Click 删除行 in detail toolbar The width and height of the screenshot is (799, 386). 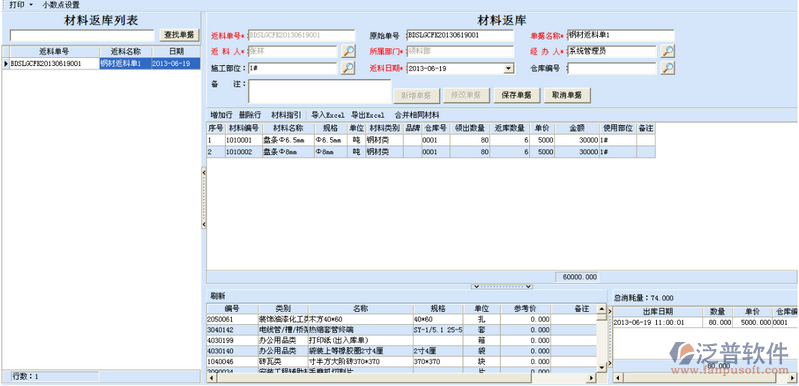tap(250, 115)
